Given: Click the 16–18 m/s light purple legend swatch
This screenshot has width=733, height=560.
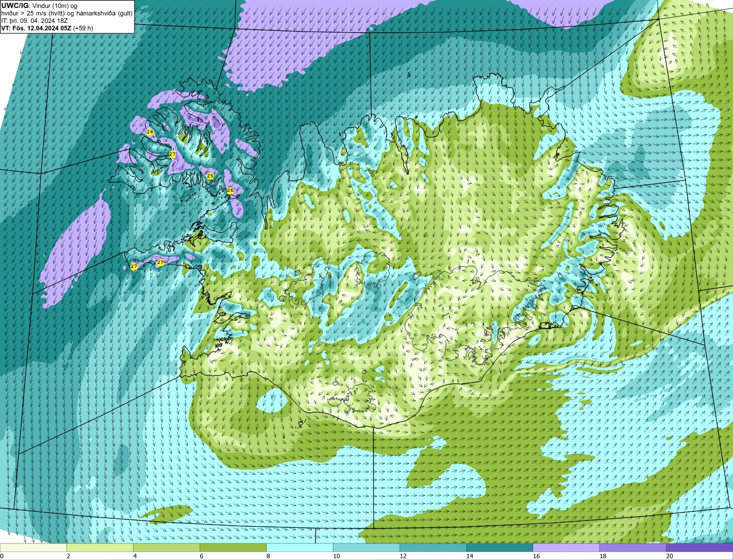Looking at the screenshot, I should point(566,548).
